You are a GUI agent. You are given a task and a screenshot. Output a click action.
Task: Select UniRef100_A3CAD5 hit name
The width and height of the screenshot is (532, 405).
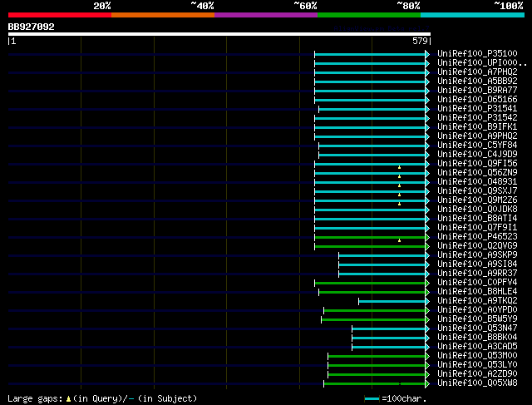pos(477,347)
